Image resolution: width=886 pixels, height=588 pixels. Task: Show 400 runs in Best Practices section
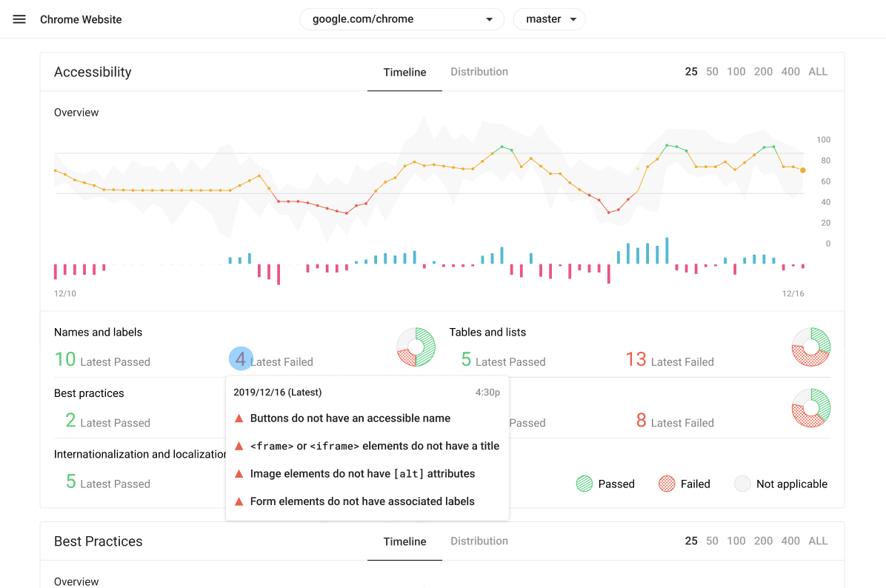point(790,541)
